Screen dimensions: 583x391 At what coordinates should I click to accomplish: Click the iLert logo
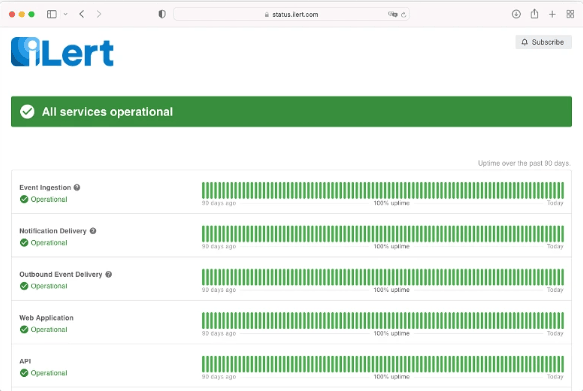click(x=62, y=52)
